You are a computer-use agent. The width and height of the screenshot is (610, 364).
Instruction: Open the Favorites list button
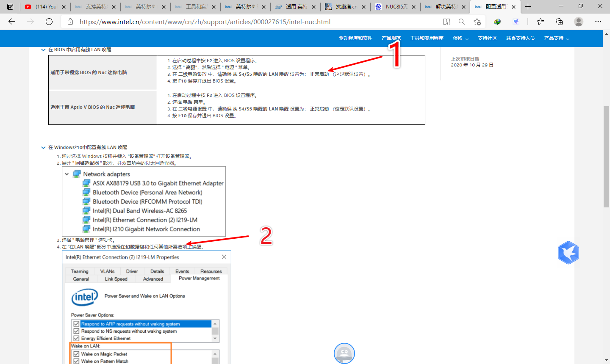541,22
